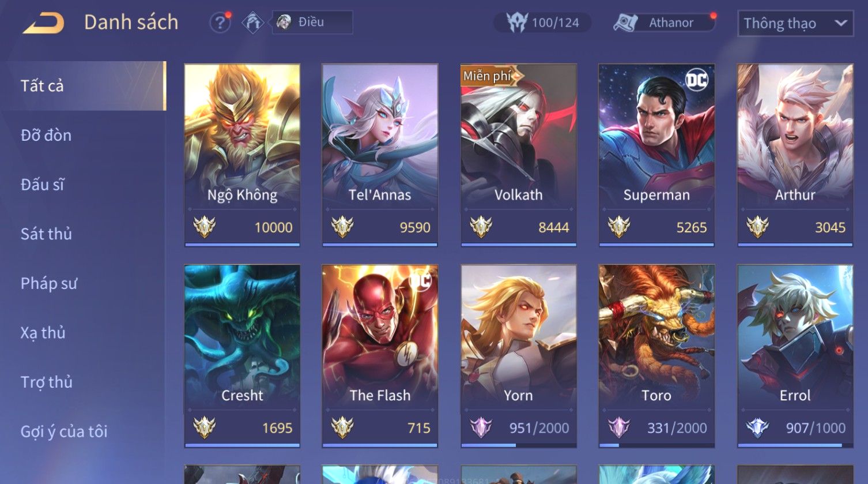
Task: Select the Tel'Annas hero card
Action: (380, 155)
